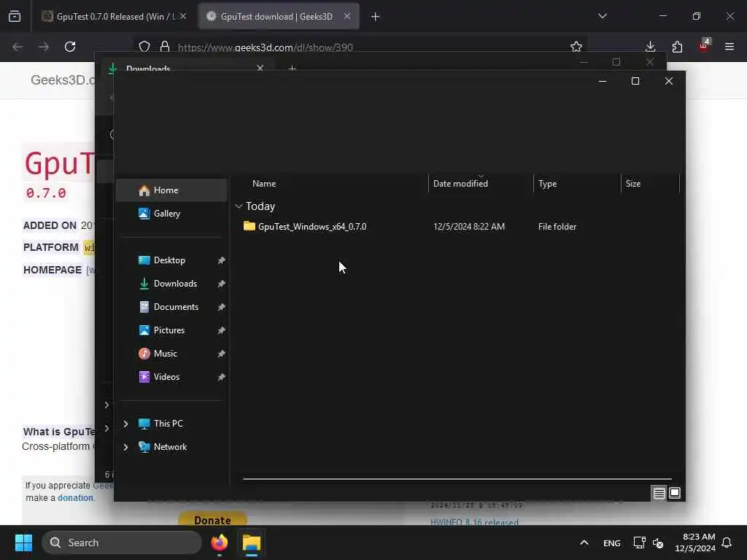
Task: Select GpuTest download Geeks3D browser tab
Action: coord(278,17)
